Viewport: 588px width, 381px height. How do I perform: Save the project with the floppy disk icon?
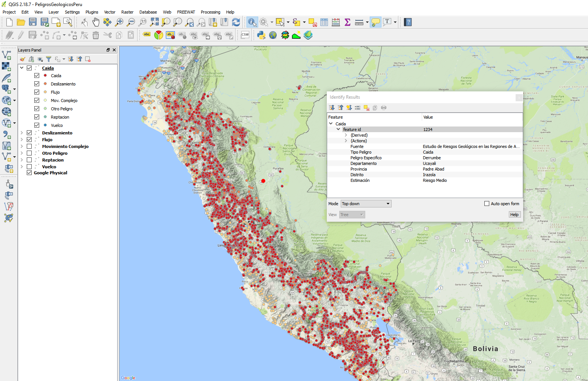(33, 22)
